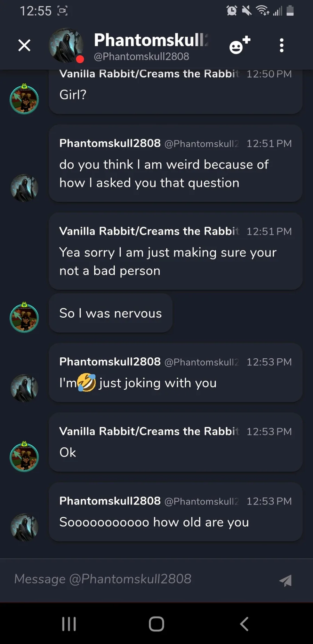Open Phantomskull profile picture in the header
This screenshot has height=644, width=313.
(66, 45)
